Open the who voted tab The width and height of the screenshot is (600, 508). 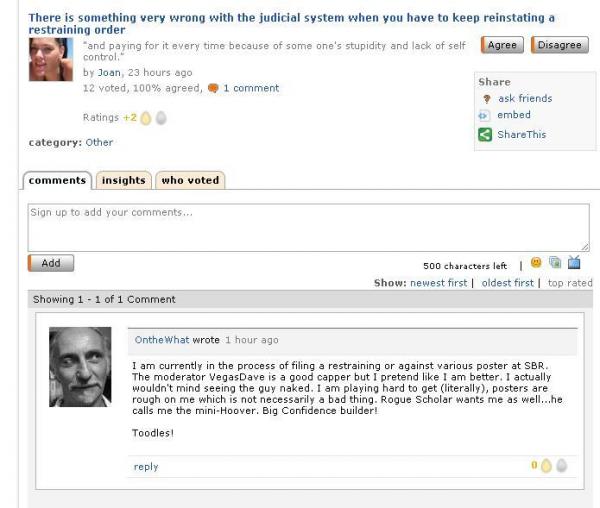pyautogui.click(x=188, y=180)
